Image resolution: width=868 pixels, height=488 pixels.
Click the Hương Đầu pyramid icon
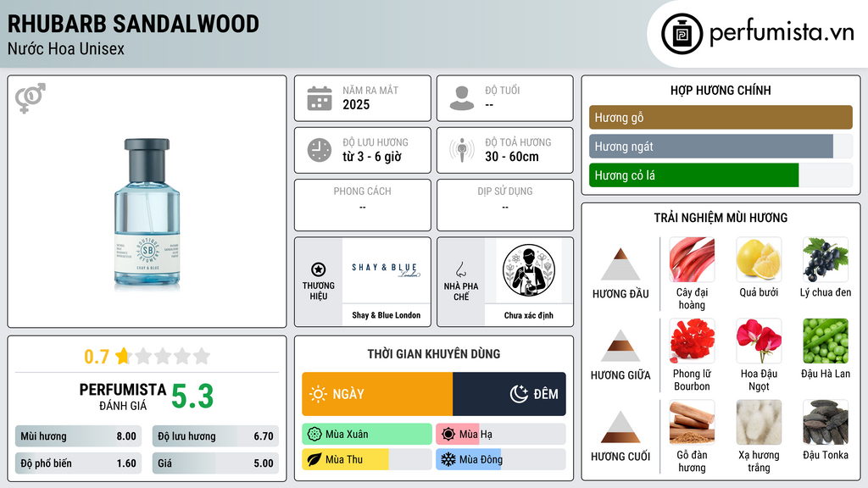click(x=620, y=264)
